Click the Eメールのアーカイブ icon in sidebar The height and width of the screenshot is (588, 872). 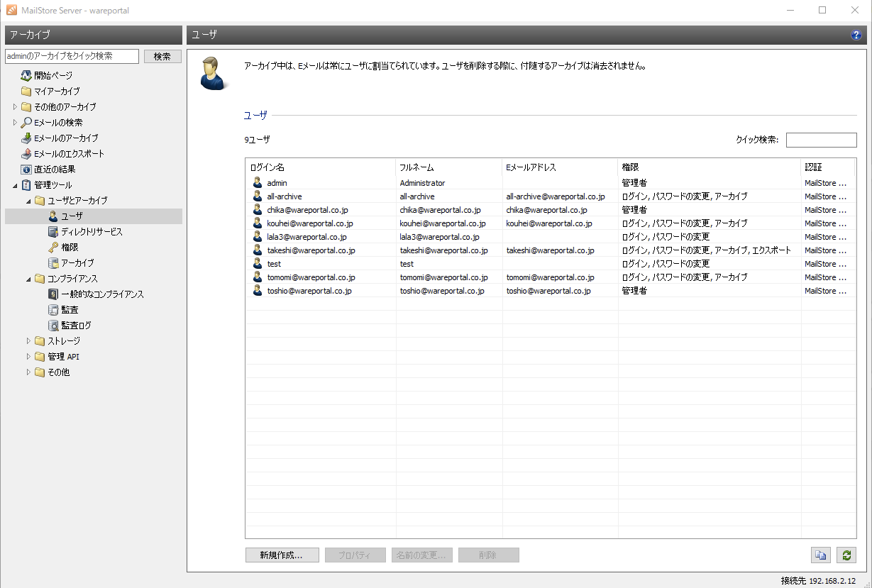[26, 138]
